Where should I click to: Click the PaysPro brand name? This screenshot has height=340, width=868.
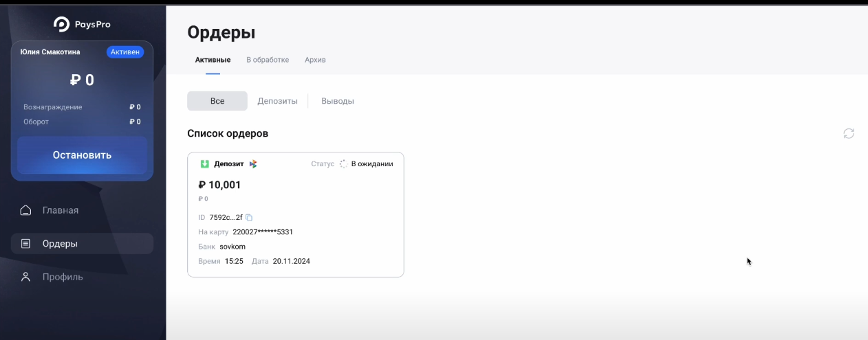tap(91, 25)
